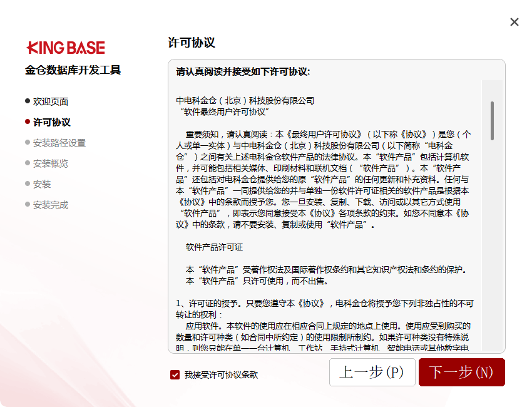Viewport: 532px width, 407px height.
Task: Click the 软件产品许可证 line in license text
Action: tap(214, 247)
